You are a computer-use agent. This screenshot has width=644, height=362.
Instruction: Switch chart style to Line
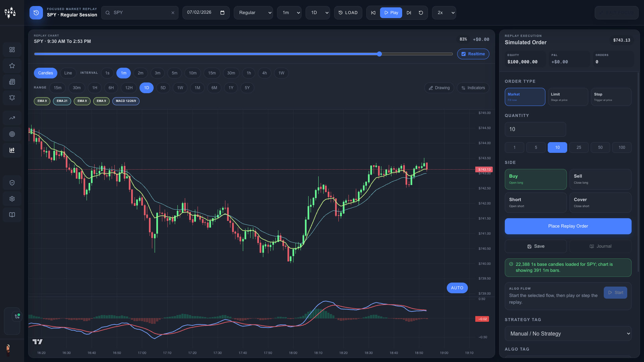pos(68,73)
